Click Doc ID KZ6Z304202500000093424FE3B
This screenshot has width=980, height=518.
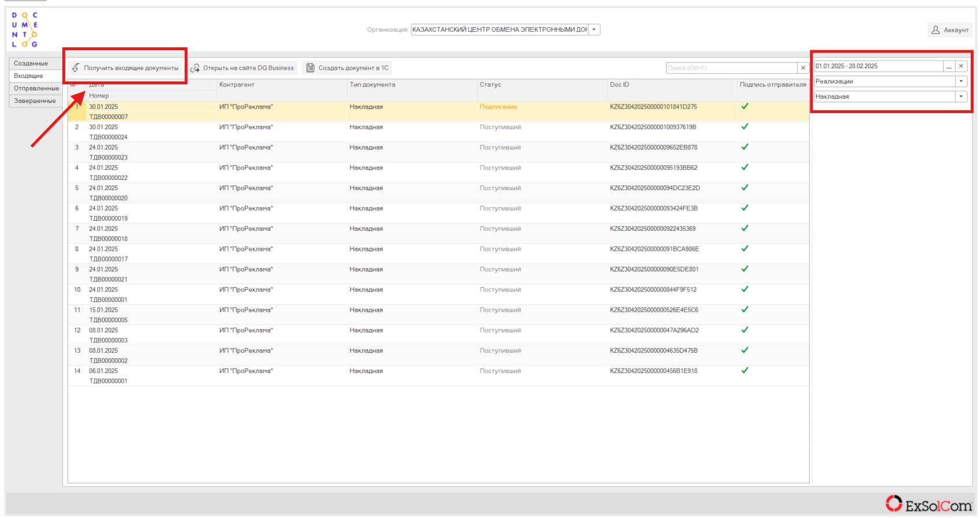654,208
